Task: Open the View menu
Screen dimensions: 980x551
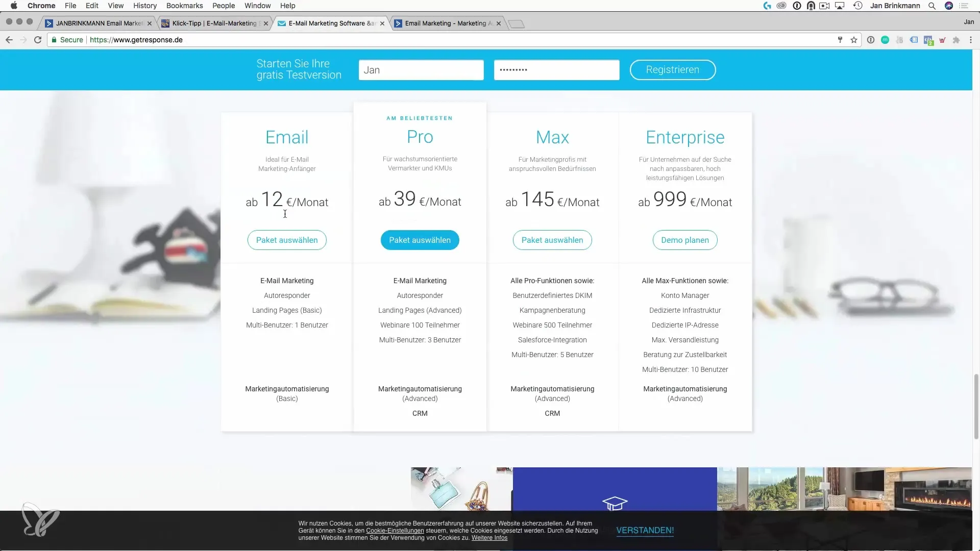Action: [116, 6]
